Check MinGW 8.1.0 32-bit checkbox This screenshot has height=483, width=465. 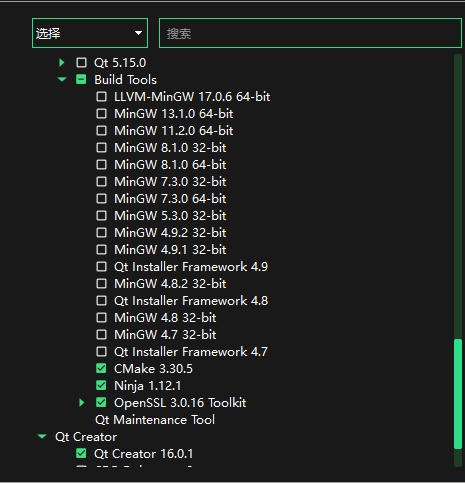click(101, 147)
